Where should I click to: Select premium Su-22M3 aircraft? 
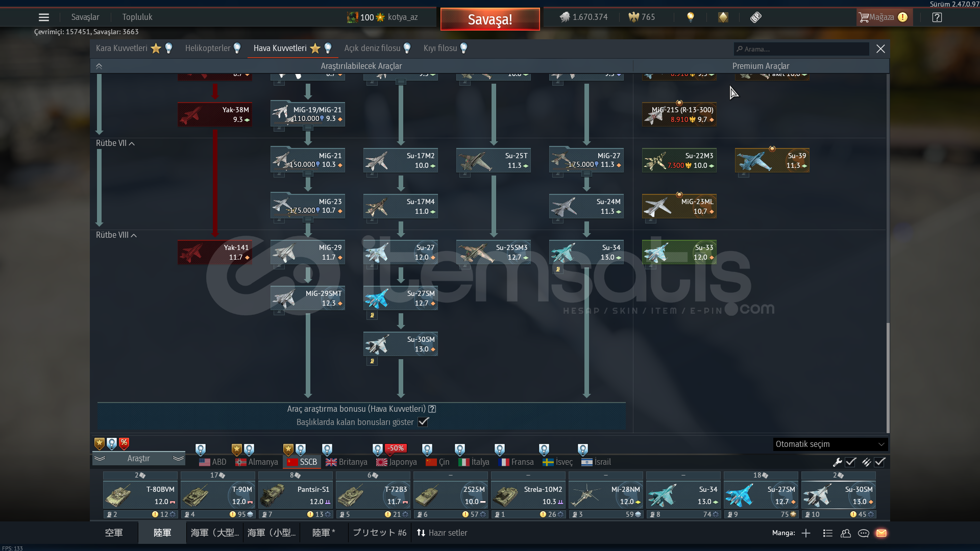point(679,160)
